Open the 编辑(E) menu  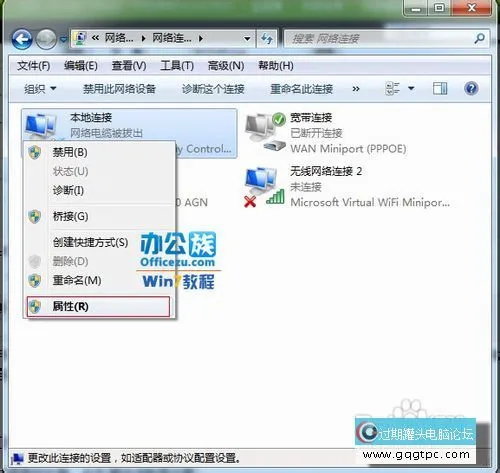(81, 66)
